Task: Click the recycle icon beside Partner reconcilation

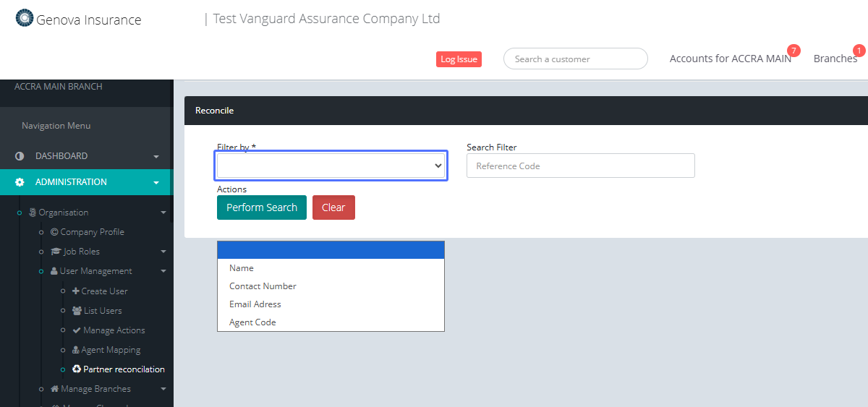Action: pyautogui.click(x=77, y=369)
